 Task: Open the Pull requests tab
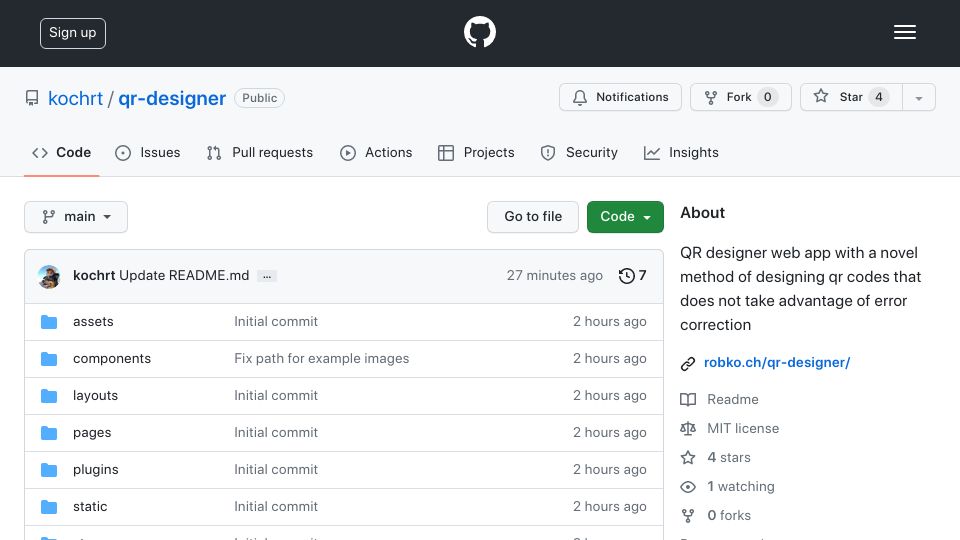[x=260, y=152]
